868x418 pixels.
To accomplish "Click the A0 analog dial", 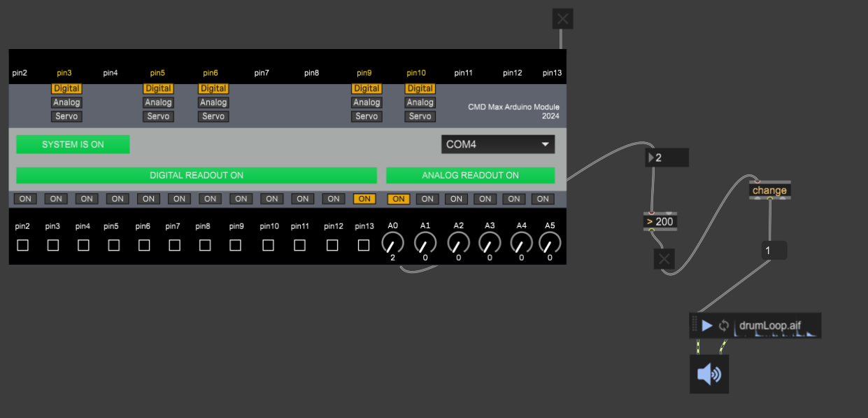I will tap(393, 243).
